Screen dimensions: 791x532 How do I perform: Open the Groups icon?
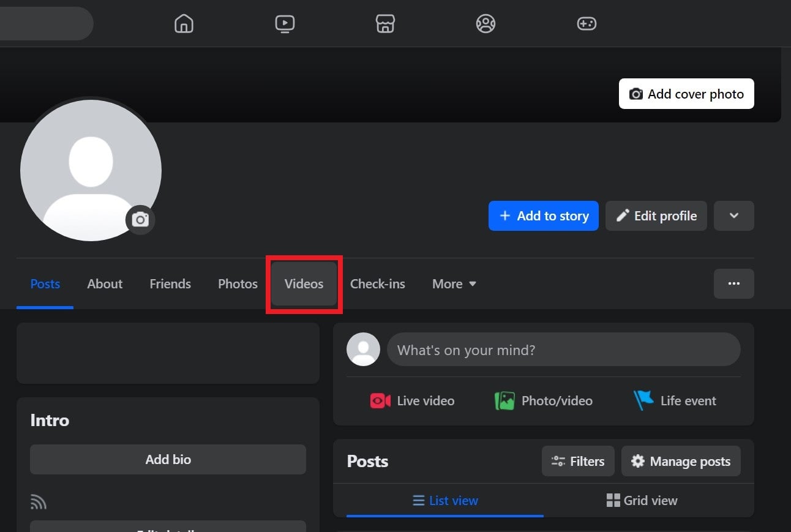coord(485,24)
